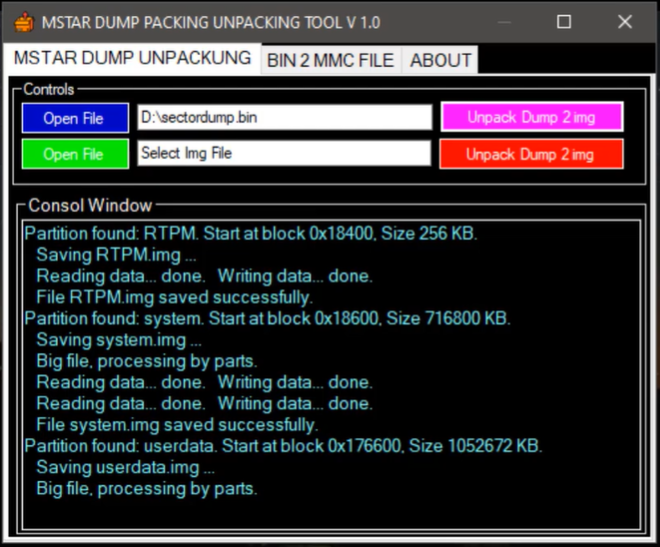Click 'Saving system.img ...' console line

119,340
